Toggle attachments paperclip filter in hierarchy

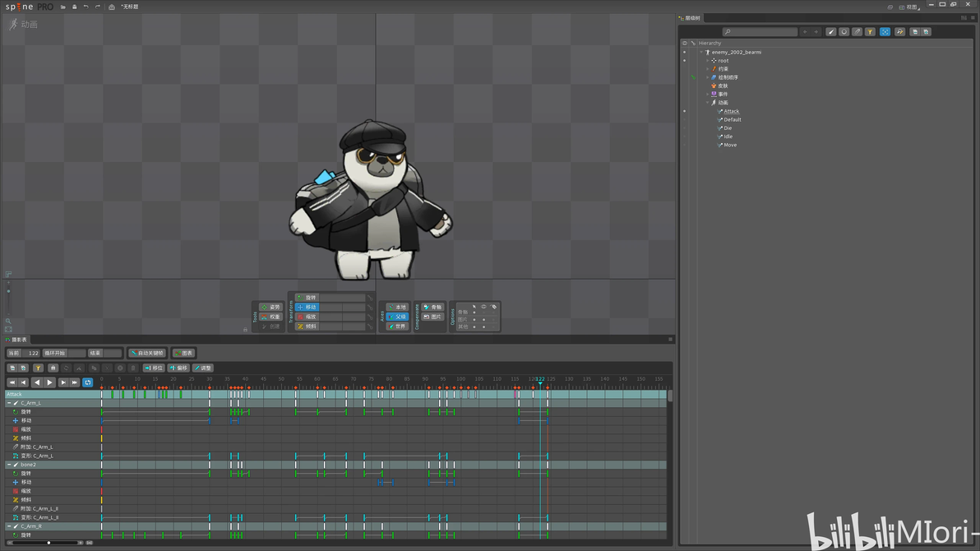pos(857,32)
